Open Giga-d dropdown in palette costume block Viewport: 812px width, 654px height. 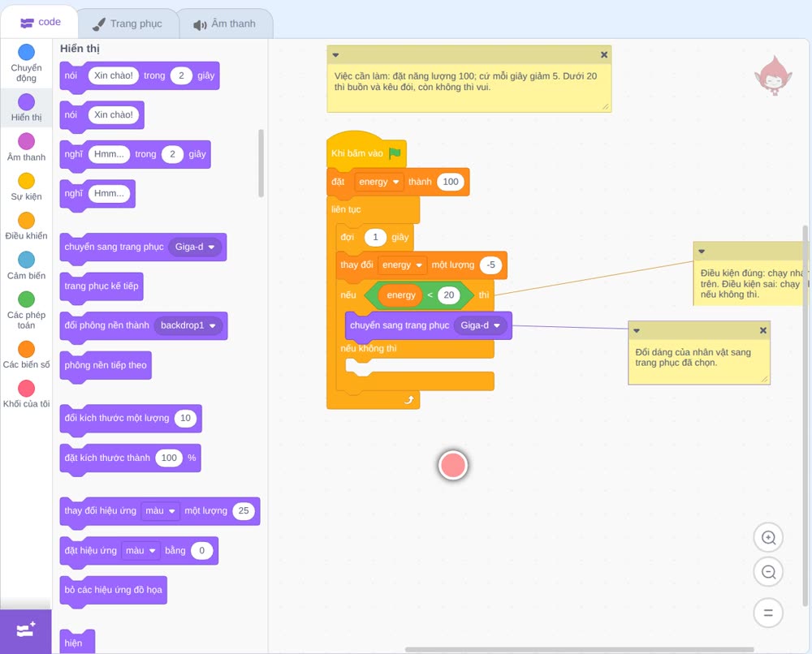click(x=195, y=247)
